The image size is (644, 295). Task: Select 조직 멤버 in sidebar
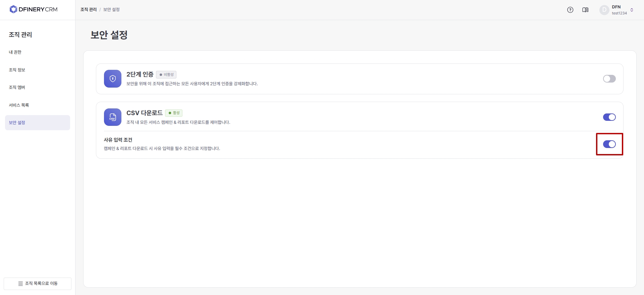click(17, 87)
